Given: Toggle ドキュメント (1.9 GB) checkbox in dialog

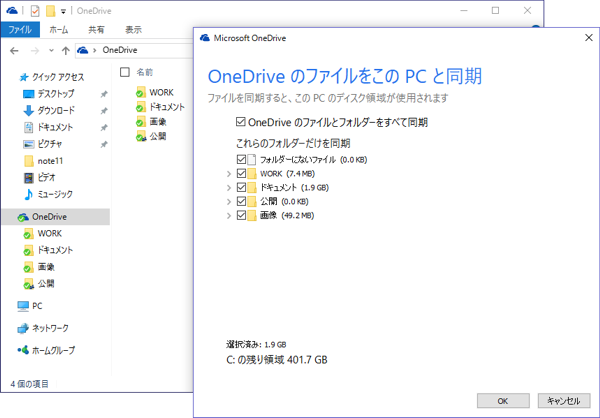Looking at the screenshot, I should pyautogui.click(x=241, y=187).
